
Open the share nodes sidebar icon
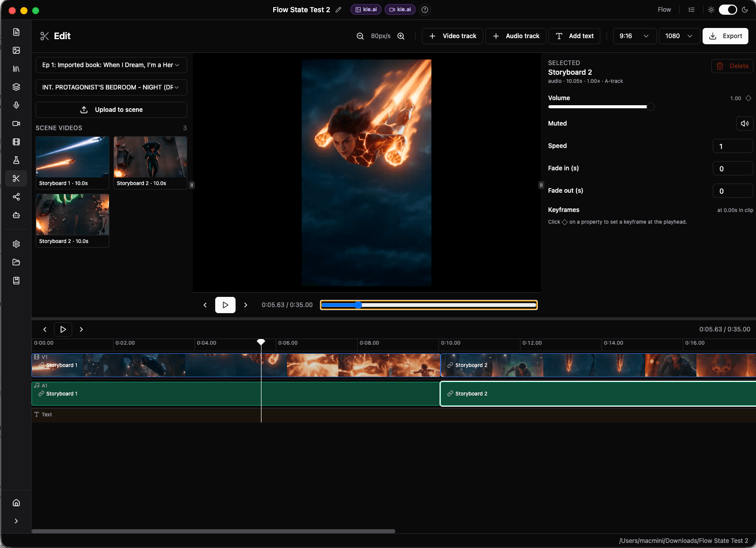[x=16, y=197]
